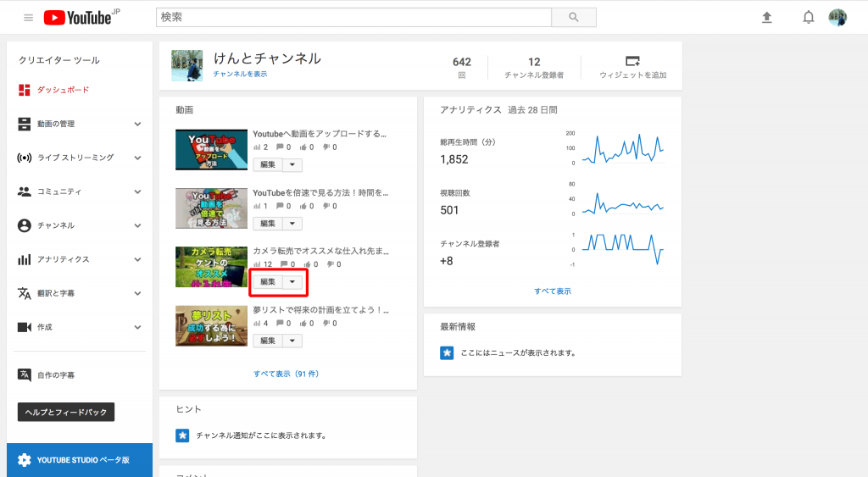Select コミュニティ menu label
868x477 pixels.
[x=59, y=191]
